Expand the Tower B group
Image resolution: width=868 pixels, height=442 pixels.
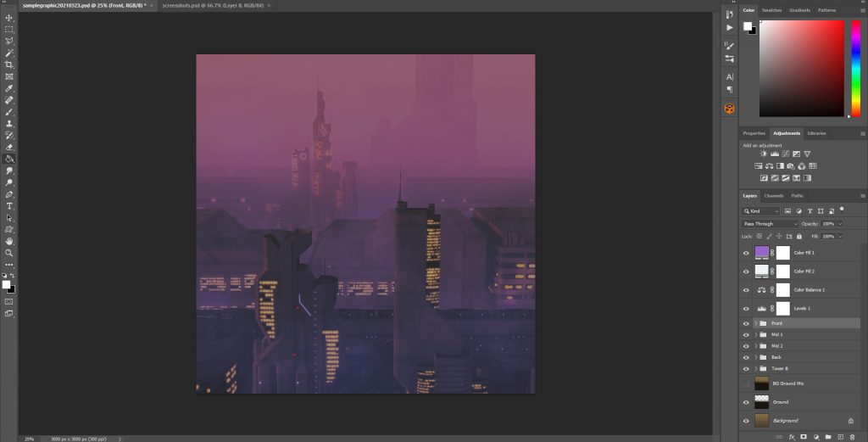755,368
